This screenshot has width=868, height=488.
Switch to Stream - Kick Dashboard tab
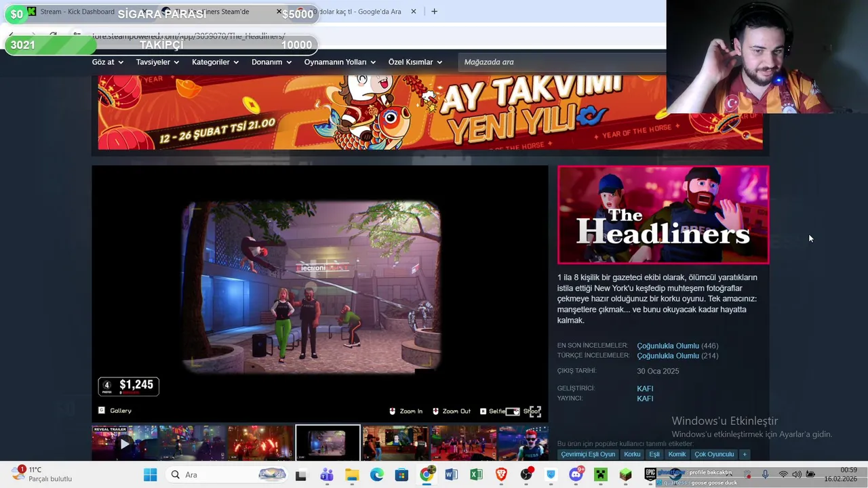78,12
